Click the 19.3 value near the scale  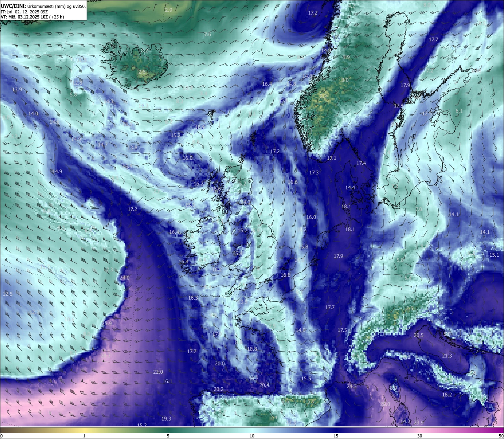coord(167,419)
